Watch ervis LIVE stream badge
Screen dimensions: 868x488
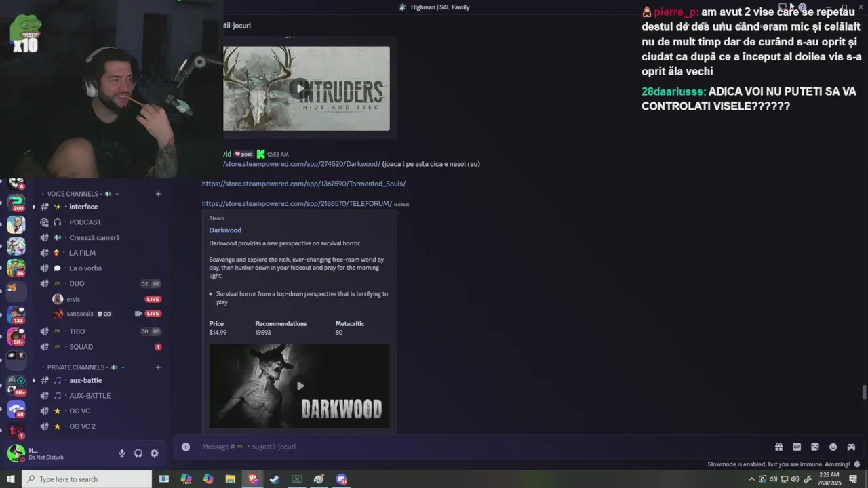pyautogui.click(x=153, y=299)
